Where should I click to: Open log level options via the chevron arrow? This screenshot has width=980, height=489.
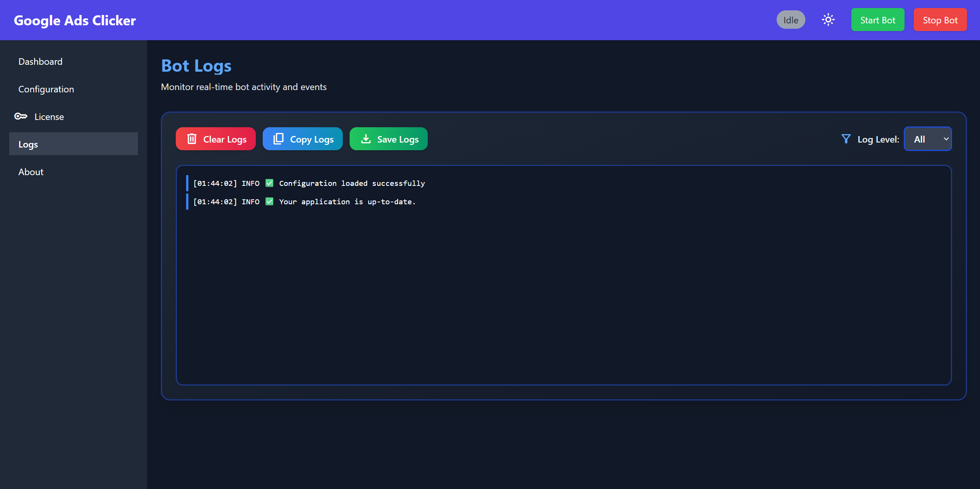[945, 139]
